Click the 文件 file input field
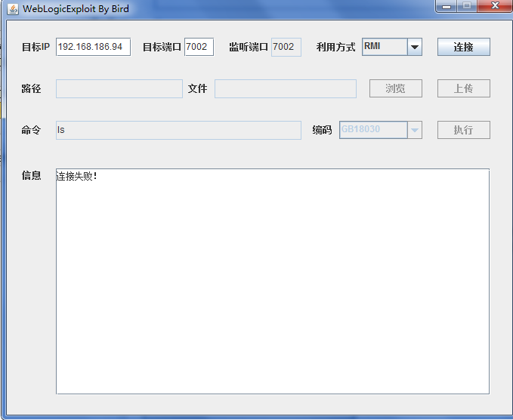The height and width of the screenshot is (420, 513). (x=285, y=88)
